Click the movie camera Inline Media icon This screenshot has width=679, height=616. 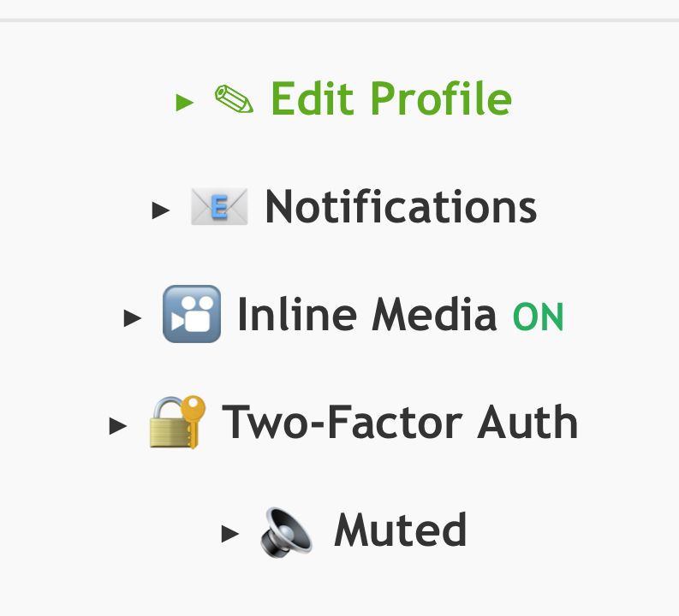pyautogui.click(x=192, y=314)
